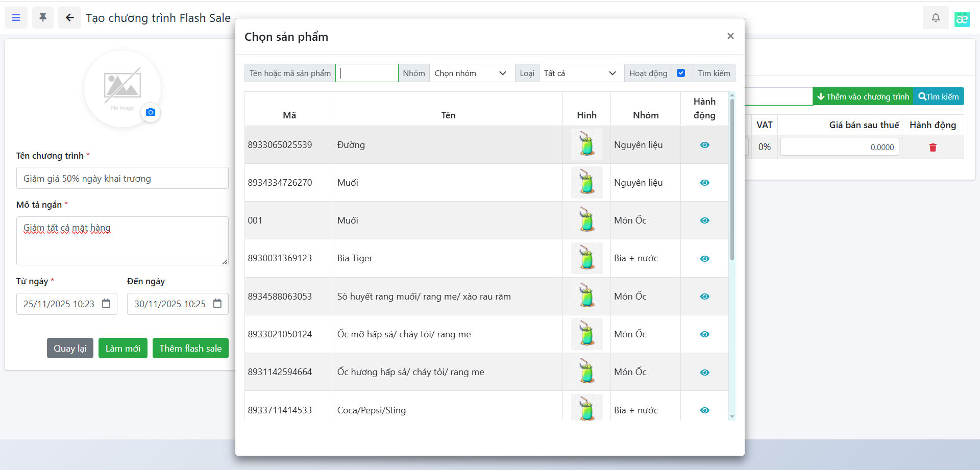Click the Làm mới button
Image resolution: width=980 pixels, height=470 pixels.
122,348
